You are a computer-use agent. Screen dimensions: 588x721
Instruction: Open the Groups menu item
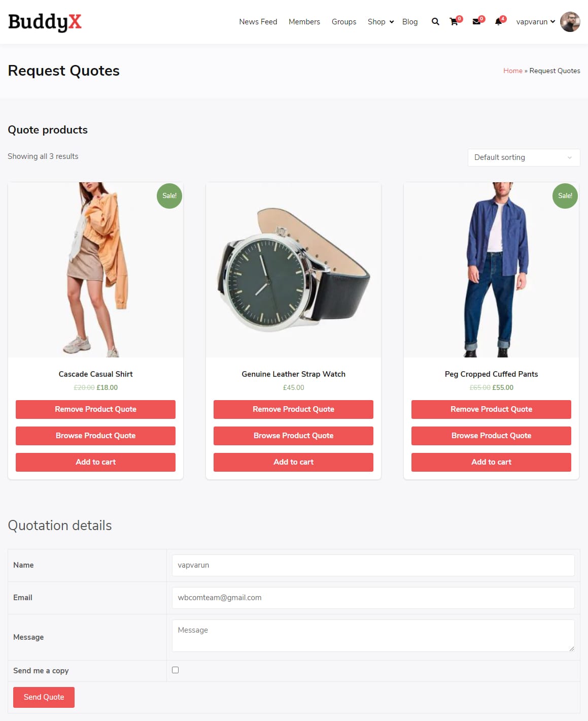344,22
